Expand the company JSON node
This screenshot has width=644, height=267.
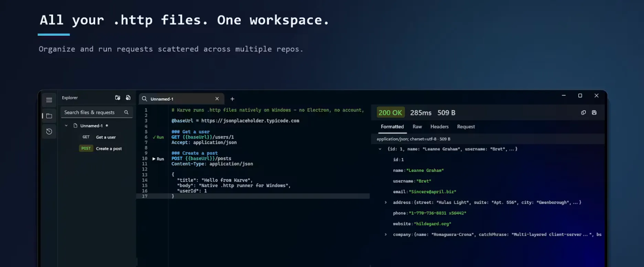[386, 234]
